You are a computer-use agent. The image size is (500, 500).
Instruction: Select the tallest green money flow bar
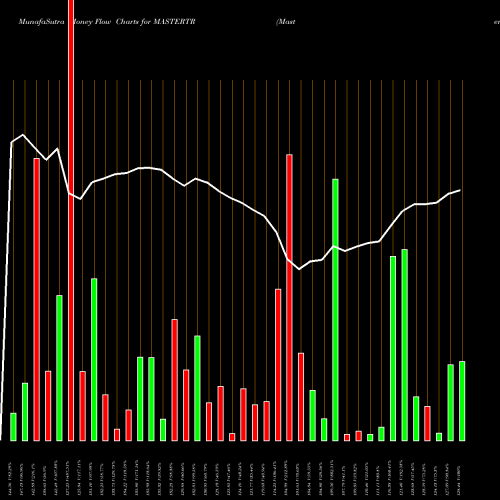[335, 310]
